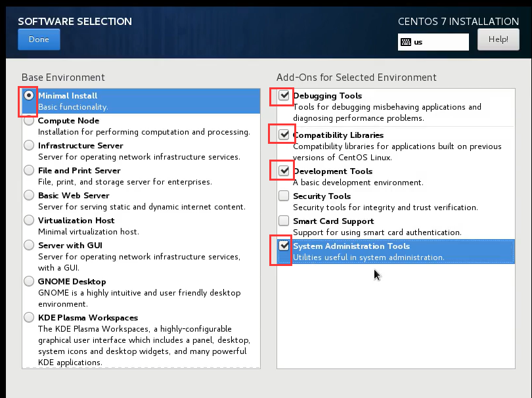Image resolution: width=532 pixels, height=398 pixels.
Task: Click the keyboard layout icon
Action: click(x=406, y=42)
